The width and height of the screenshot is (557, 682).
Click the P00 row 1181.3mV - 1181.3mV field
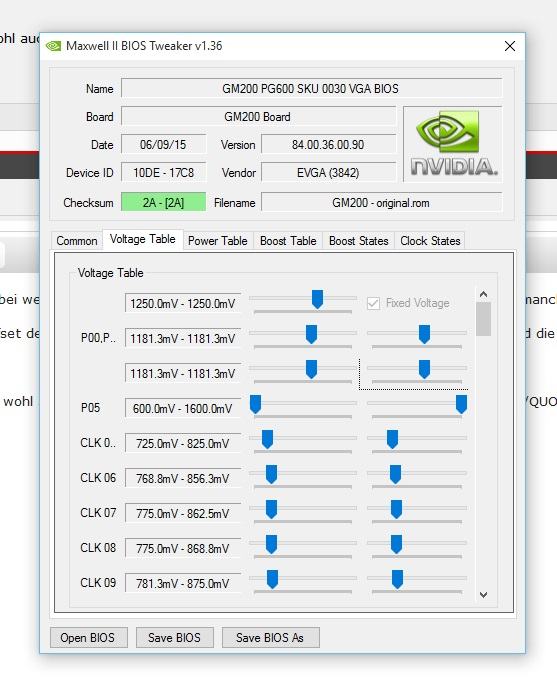[183, 338]
